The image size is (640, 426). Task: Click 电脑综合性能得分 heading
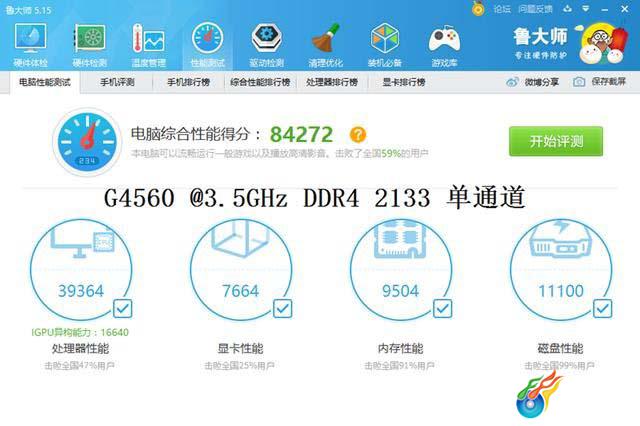pos(196,134)
